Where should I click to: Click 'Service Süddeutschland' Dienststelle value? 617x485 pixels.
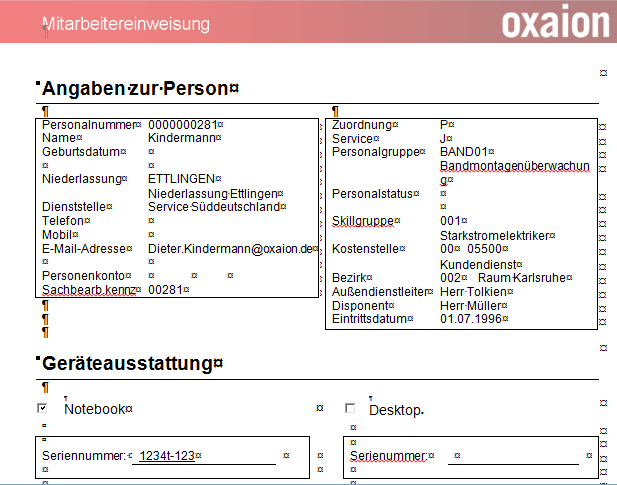pyautogui.click(x=214, y=207)
